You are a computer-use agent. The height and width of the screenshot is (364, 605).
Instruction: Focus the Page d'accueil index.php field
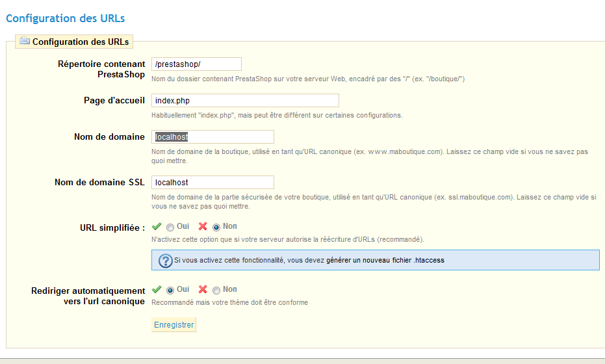pyautogui.click(x=245, y=100)
